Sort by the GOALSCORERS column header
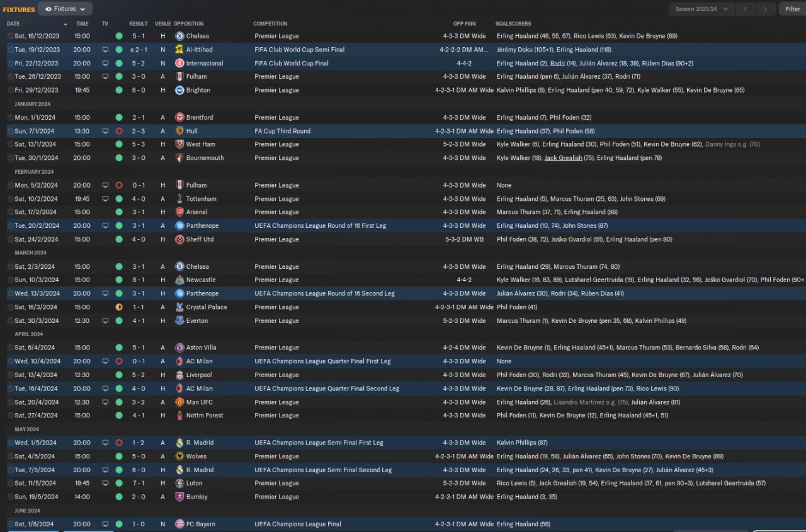This screenshot has height=532, width=806. [x=513, y=24]
